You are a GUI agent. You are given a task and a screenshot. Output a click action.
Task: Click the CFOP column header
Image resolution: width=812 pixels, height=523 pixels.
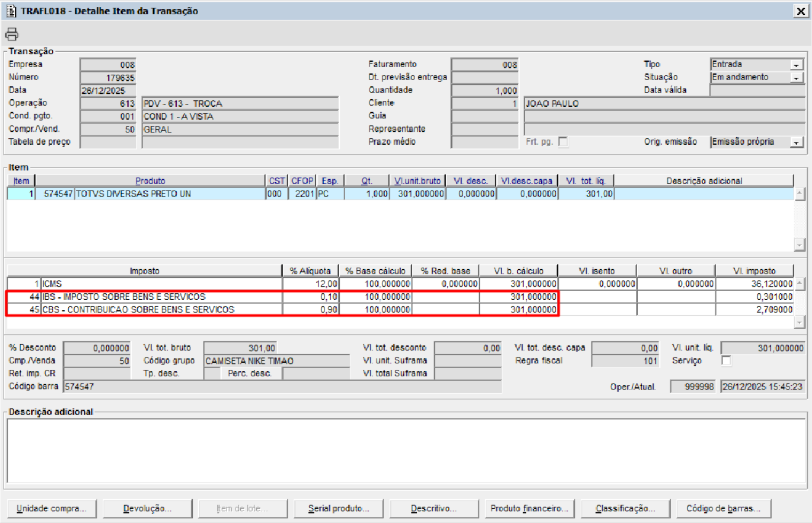pos(302,180)
